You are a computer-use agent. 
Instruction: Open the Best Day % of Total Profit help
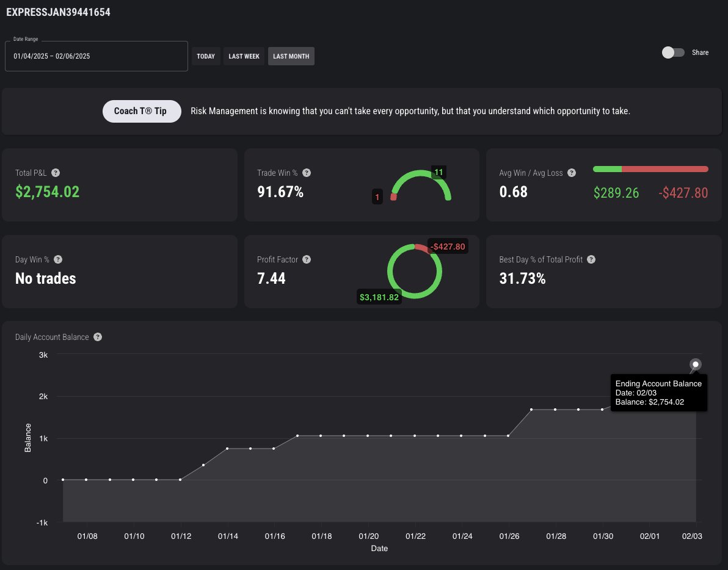click(x=591, y=260)
